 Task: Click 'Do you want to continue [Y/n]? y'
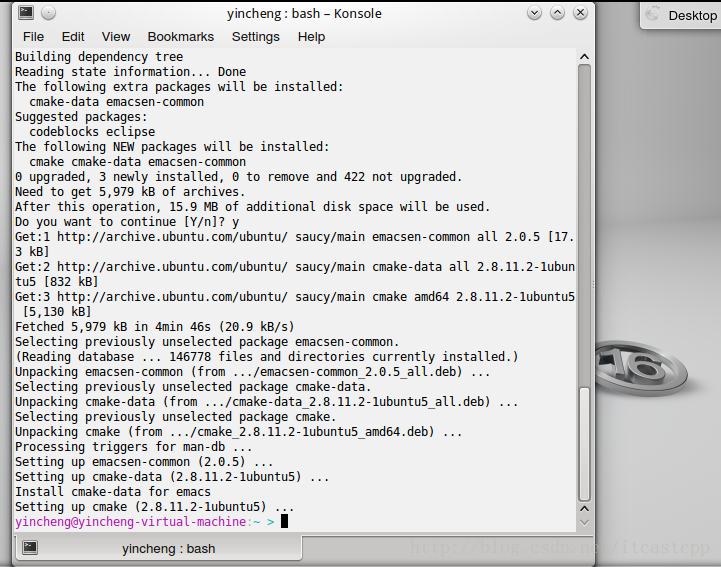point(127,222)
